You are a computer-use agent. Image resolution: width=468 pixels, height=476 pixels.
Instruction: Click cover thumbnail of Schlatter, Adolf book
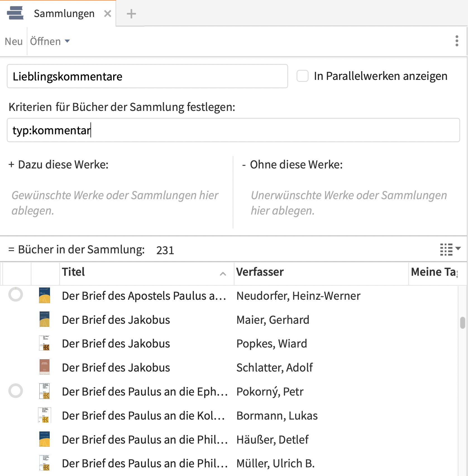point(44,367)
